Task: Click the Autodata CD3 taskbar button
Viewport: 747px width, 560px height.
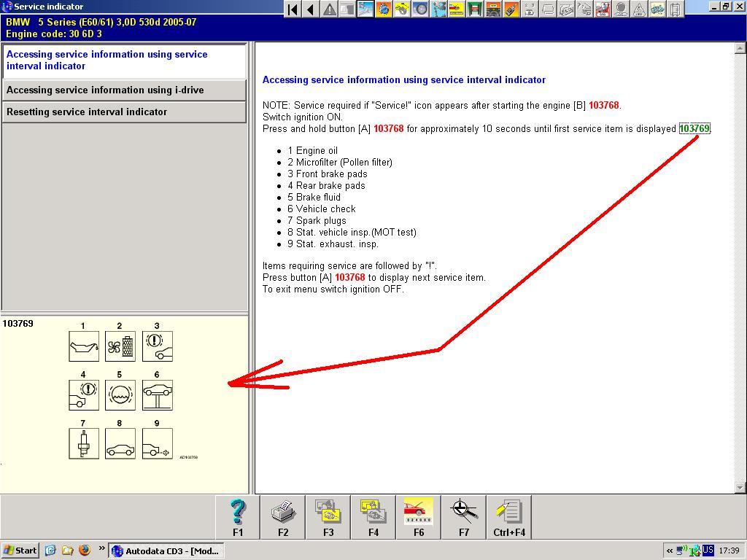Action: pos(167,551)
